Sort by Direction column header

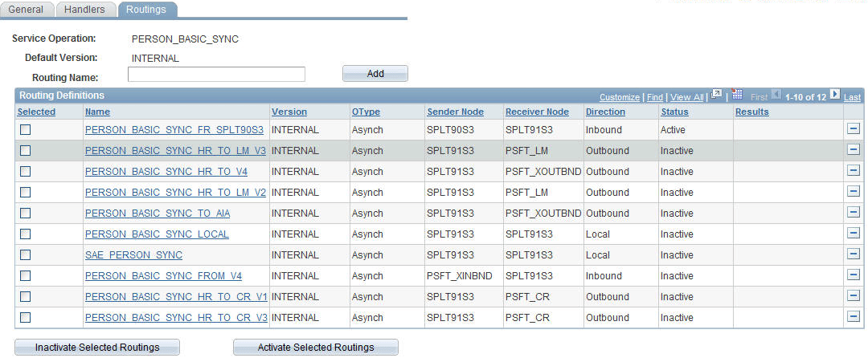(x=606, y=112)
